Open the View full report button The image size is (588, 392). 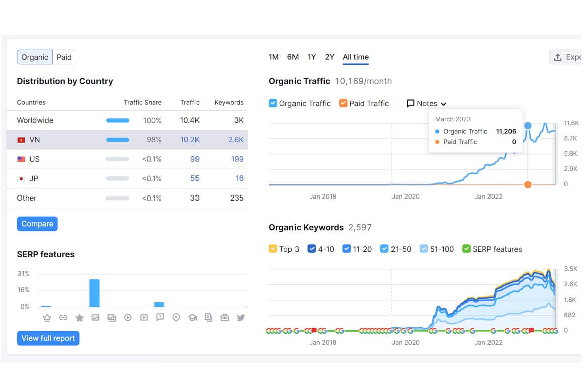(48, 338)
